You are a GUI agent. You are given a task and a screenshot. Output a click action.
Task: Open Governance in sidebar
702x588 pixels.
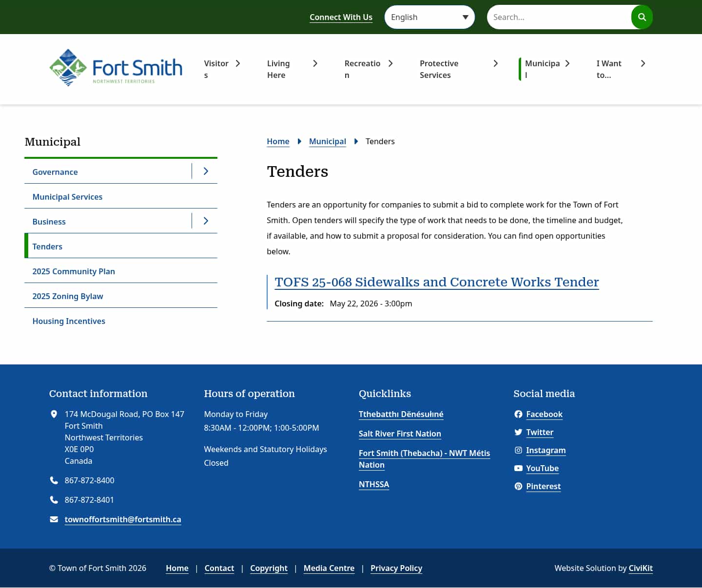[x=55, y=172]
